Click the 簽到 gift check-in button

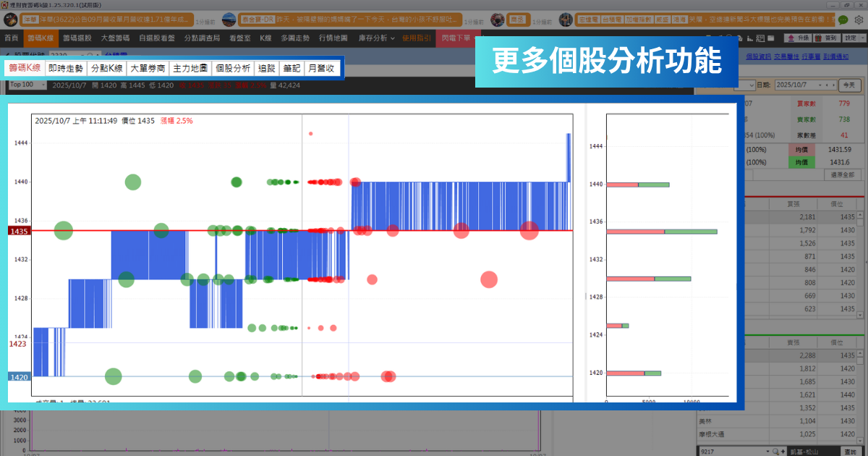827,38
